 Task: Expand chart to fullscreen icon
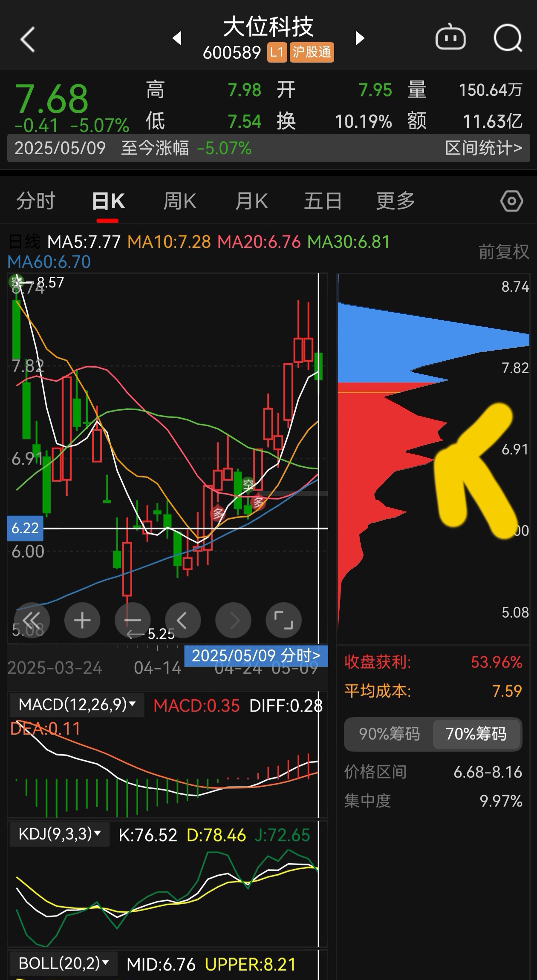pyautogui.click(x=283, y=620)
